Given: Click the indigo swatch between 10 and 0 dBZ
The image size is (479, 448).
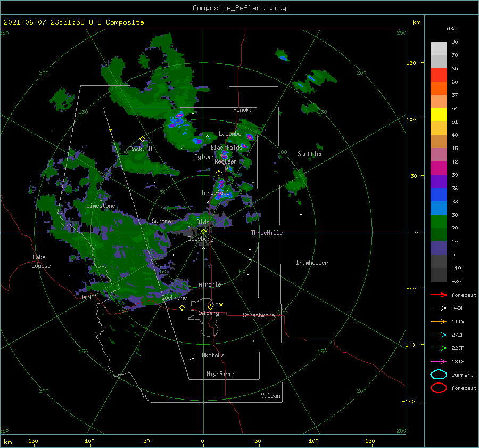Looking at the screenshot, I should point(439,248).
